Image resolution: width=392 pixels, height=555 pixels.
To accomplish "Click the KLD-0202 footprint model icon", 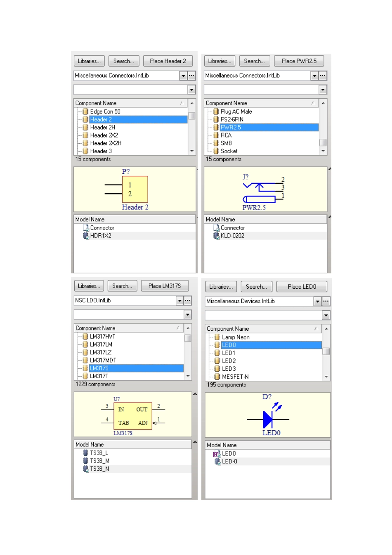I will (216, 236).
